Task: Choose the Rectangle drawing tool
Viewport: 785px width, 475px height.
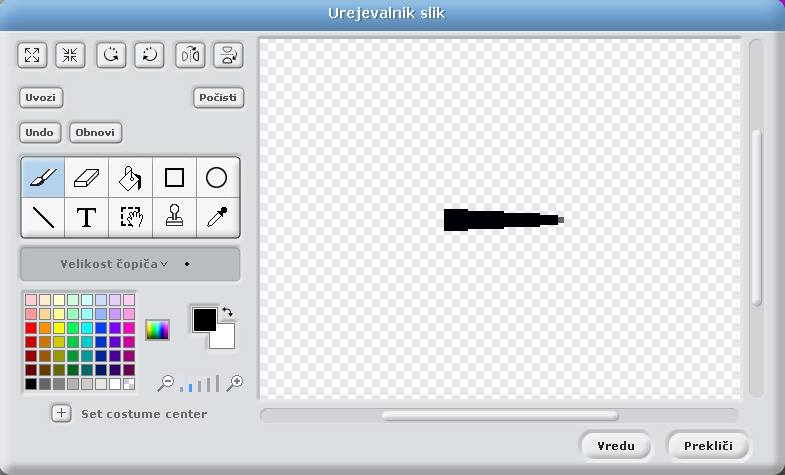Action: (x=174, y=178)
